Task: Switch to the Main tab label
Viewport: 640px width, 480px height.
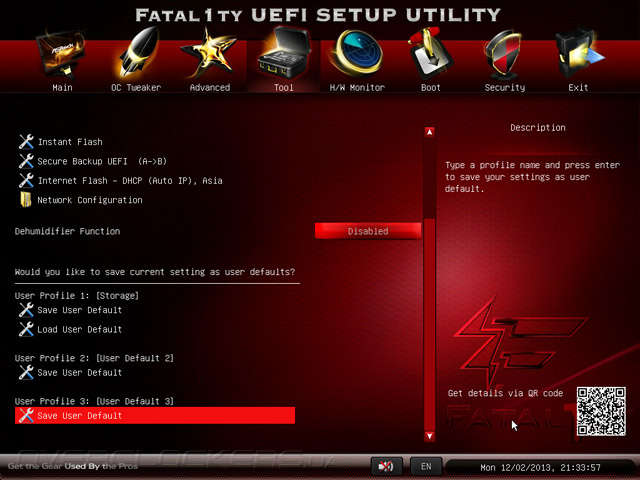Action: pyautogui.click(x=62, y=87)
